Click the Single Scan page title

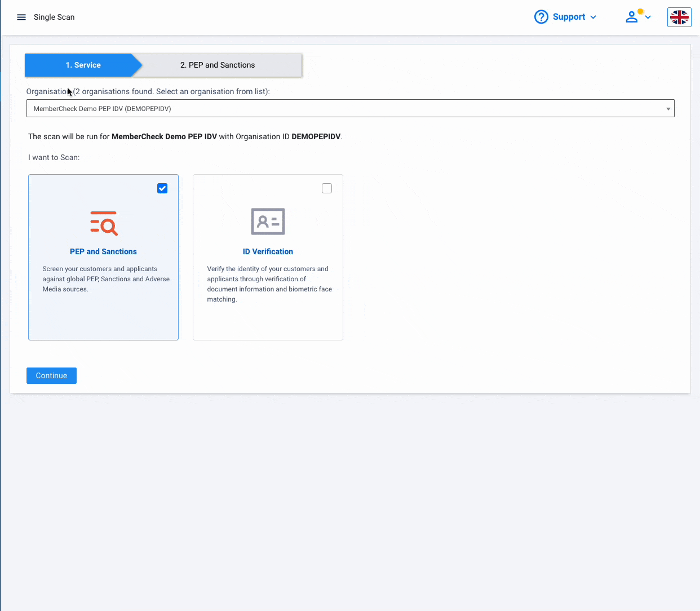[x=54, y=17]
